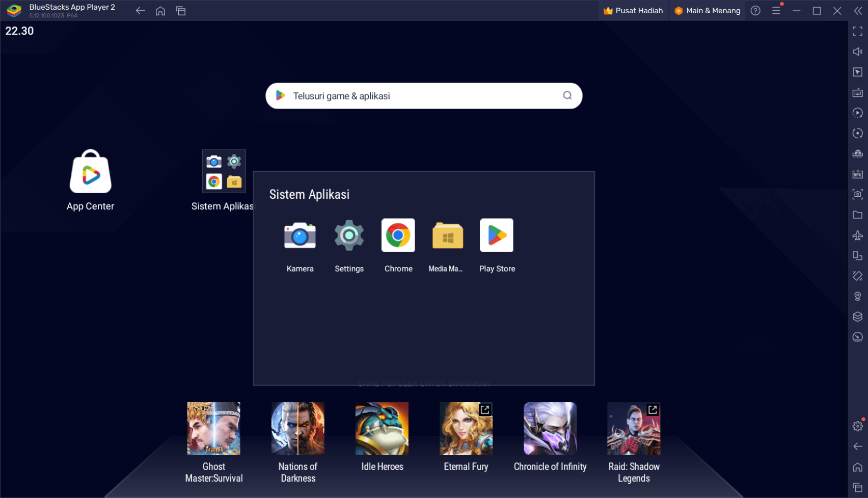868x498 pixels.
Task: Open Ghost Master:Survival game
Action: pos(213,429)
